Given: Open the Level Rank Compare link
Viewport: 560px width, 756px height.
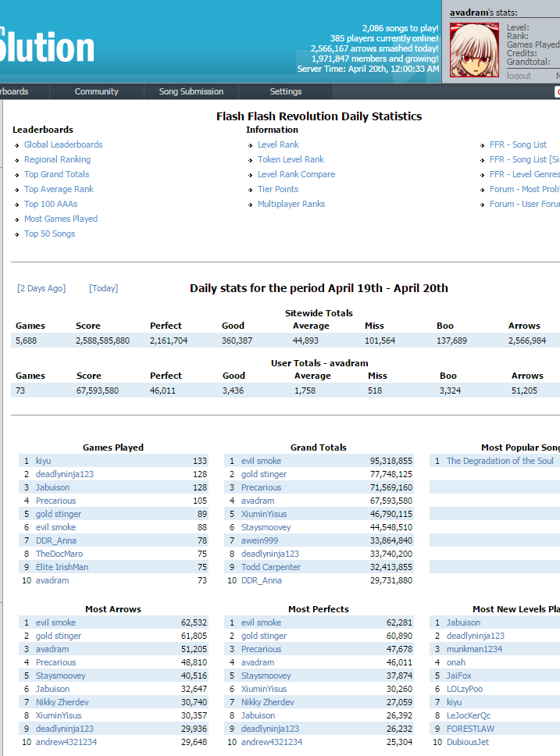Looking at the screenshot, I should pyautogui.click(x=296, y=174).
